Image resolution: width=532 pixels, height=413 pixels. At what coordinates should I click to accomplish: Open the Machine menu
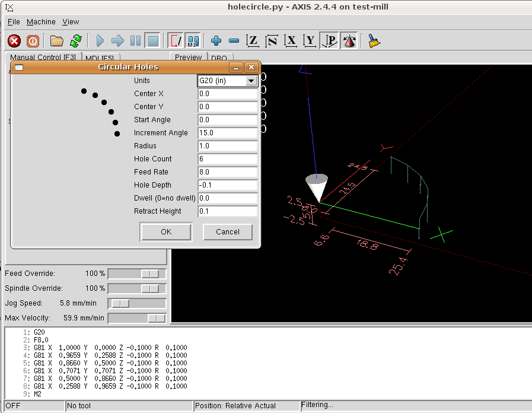[41, 22]
